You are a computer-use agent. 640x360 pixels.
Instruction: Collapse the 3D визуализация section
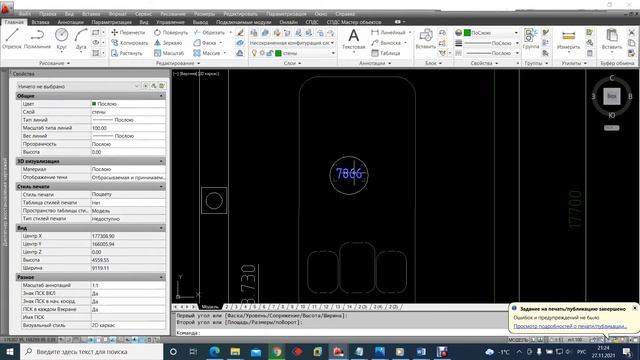point(161,161)
